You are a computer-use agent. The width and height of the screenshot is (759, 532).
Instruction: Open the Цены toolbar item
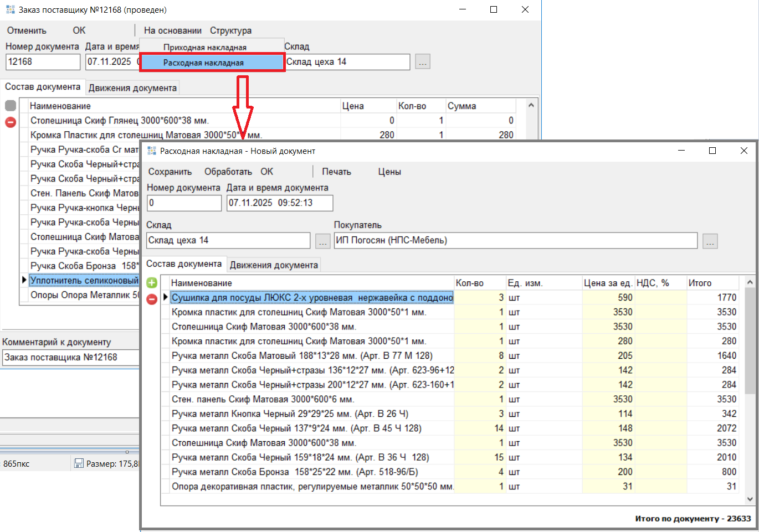click(x=389, y=172)
